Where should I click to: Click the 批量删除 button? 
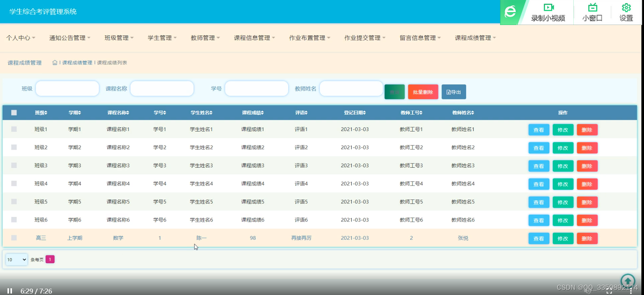(x=423, y=92)
